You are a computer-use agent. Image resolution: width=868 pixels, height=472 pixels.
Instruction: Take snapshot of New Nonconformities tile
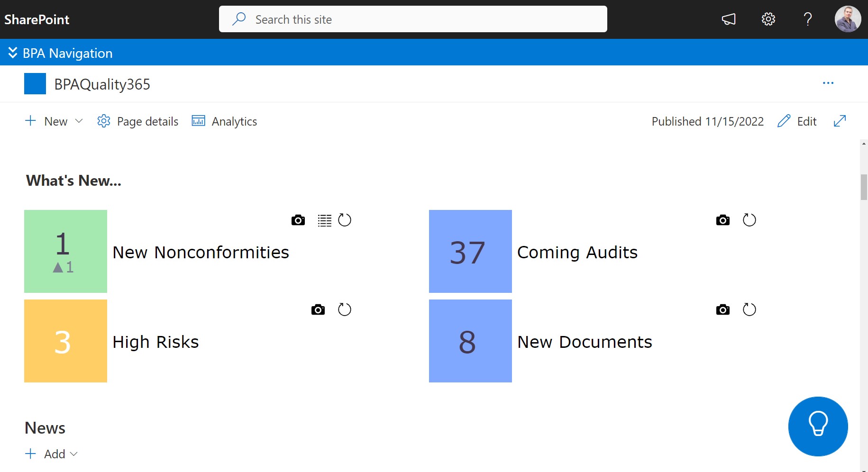298,220
